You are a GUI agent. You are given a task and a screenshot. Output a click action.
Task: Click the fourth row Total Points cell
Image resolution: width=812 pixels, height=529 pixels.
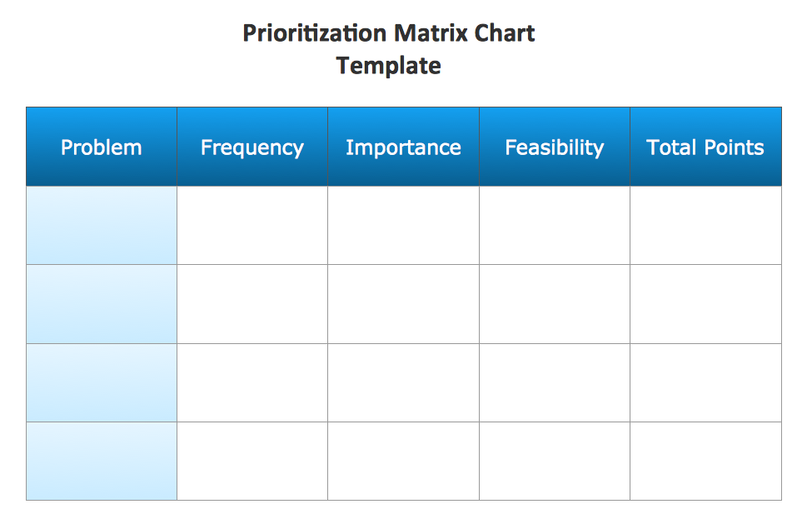705,461
